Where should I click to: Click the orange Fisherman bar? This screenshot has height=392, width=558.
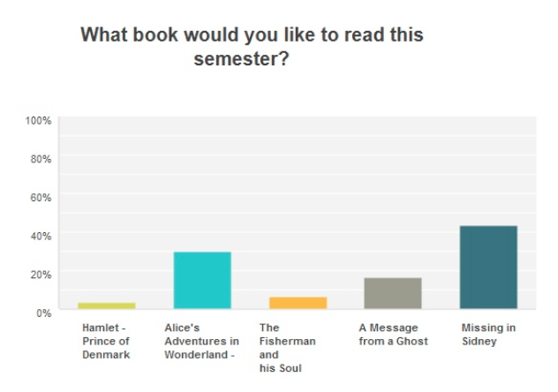(298, 303)
